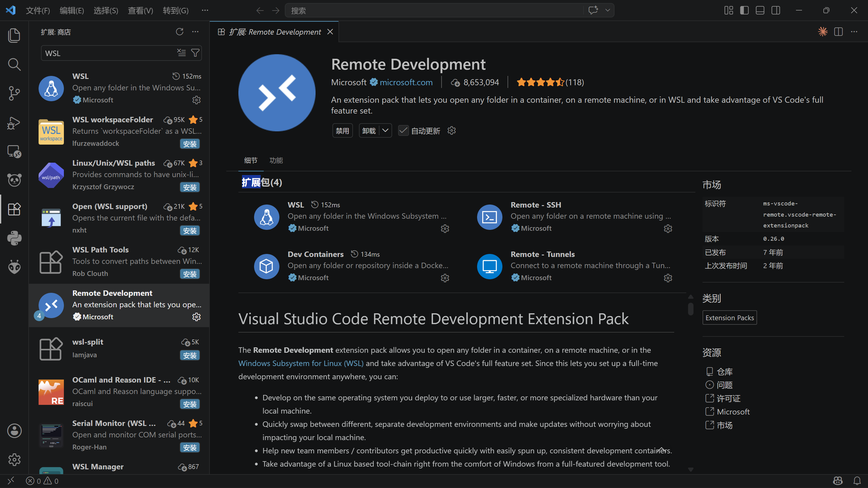Install the WSL Path Tools extension
Screen dimensions: 868x488
tap(190, 274)
